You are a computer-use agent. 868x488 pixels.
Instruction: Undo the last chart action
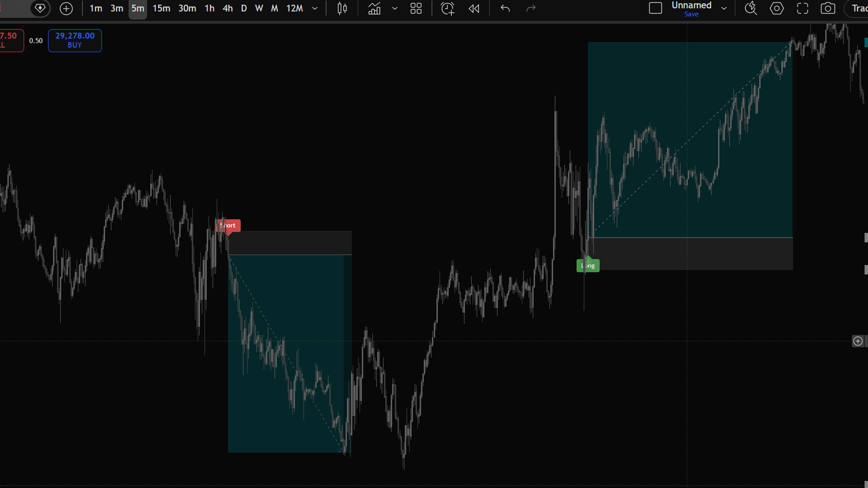(505, 8)
